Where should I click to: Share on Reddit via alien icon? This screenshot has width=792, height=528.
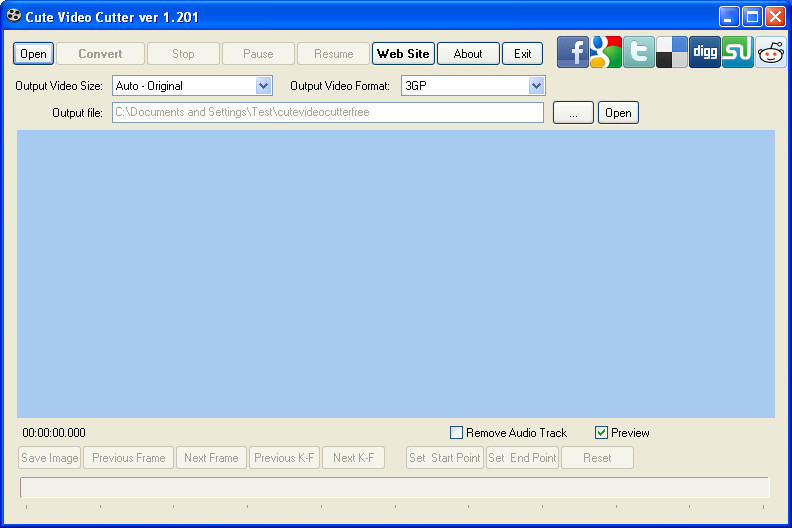point(771,52)
